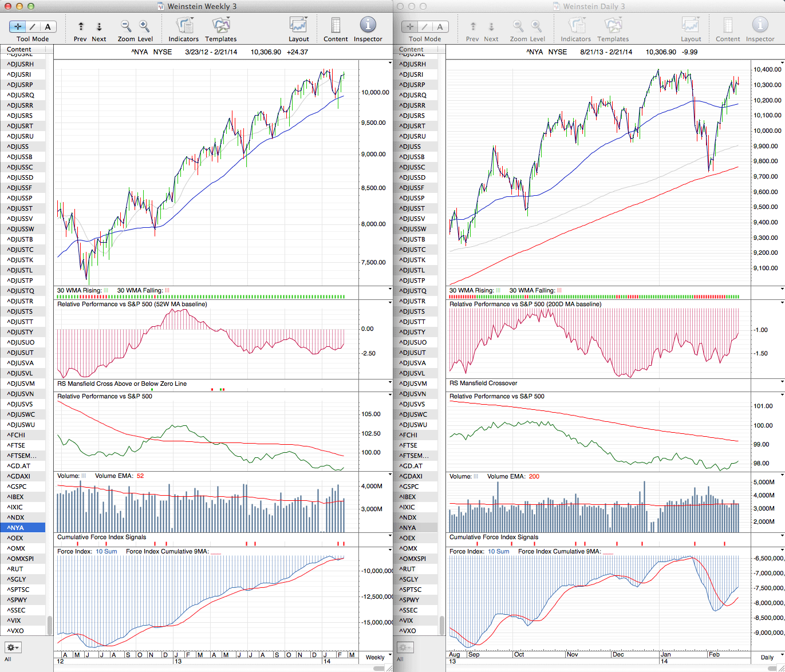Click Next arrow in Weekly toolbar
Viewport: 785px width, 672px height.
(99, 26)
